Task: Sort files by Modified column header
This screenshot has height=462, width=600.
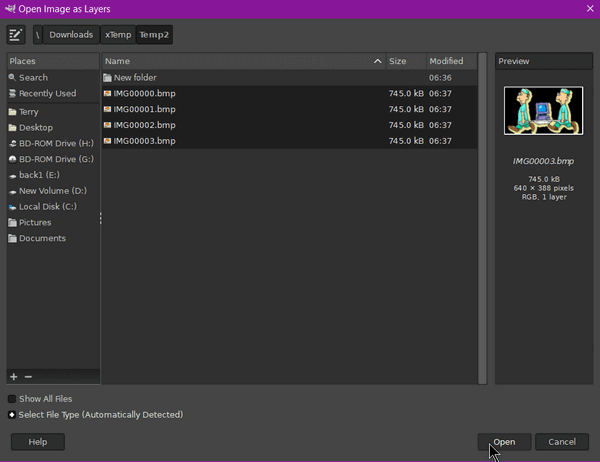Action: click(452, 61)
